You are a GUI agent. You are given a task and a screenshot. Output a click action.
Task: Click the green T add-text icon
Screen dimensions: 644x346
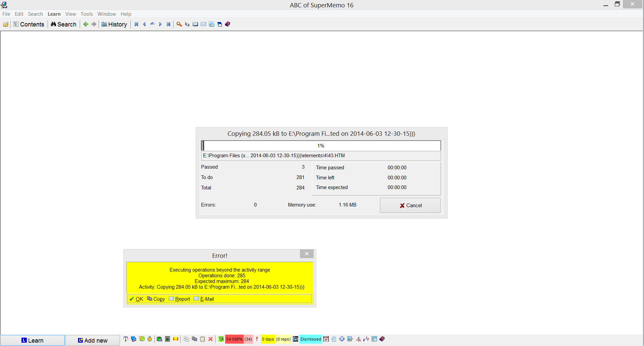pos(221,339)
